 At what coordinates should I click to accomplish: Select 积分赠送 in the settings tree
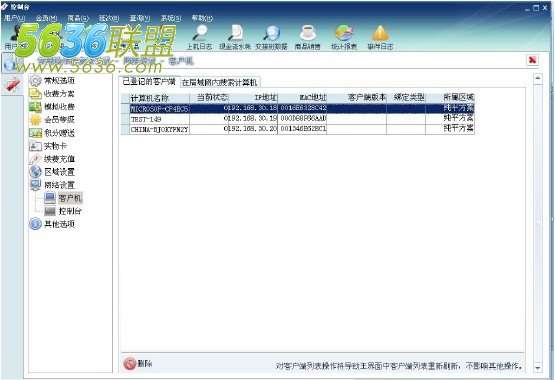52,133
